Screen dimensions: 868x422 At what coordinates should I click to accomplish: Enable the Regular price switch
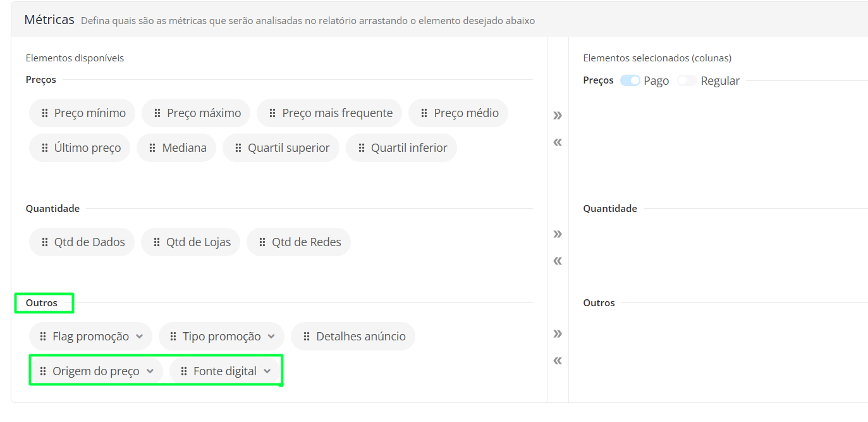point(687,80)
